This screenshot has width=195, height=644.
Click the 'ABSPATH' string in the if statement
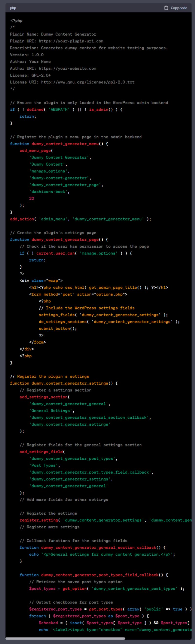click(x=59, y=109)
